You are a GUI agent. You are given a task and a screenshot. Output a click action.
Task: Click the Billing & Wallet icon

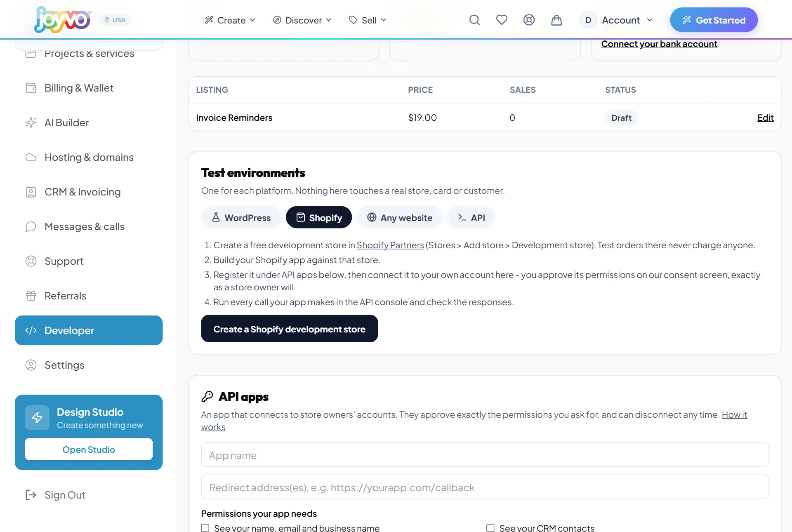click(x=31, y=88)
